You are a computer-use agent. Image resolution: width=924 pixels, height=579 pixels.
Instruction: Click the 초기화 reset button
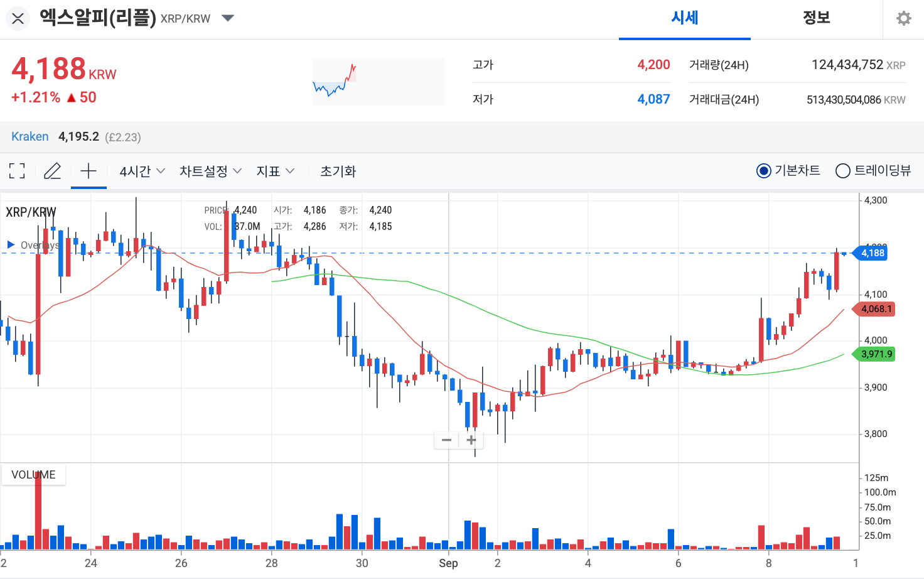point(338,171)
